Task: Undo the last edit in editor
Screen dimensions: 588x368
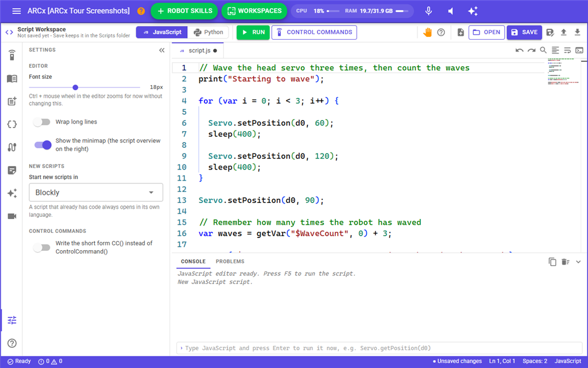Action: click(519, 51)
